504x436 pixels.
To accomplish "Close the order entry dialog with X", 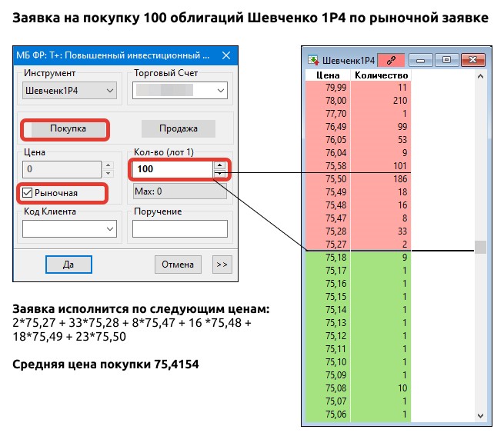I will (x=225, y=55).
